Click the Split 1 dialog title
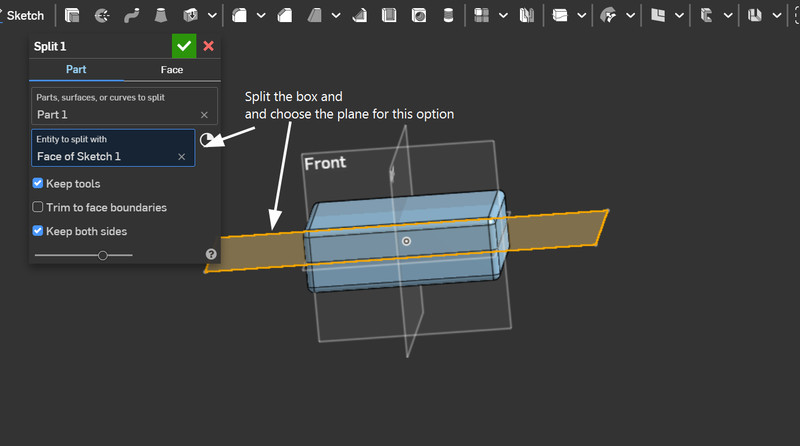 pos(50,46)
